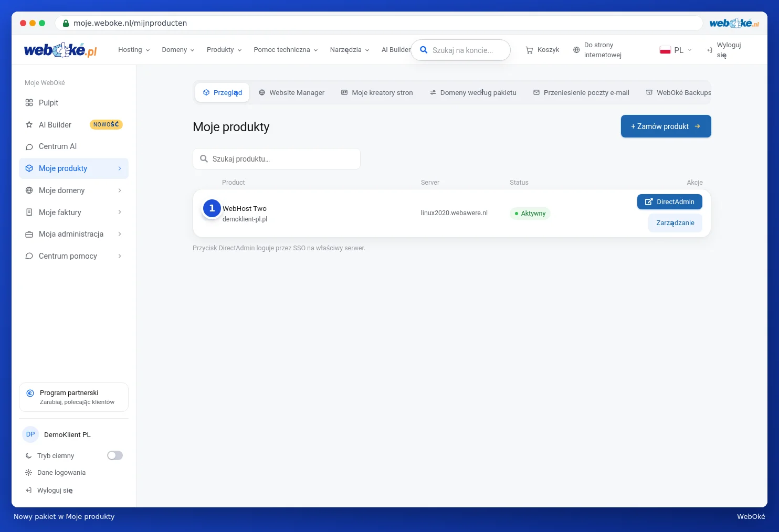This screenshot has width=779, height=532.
Task: Open the PL language dropdown
Action: (676, 50)
